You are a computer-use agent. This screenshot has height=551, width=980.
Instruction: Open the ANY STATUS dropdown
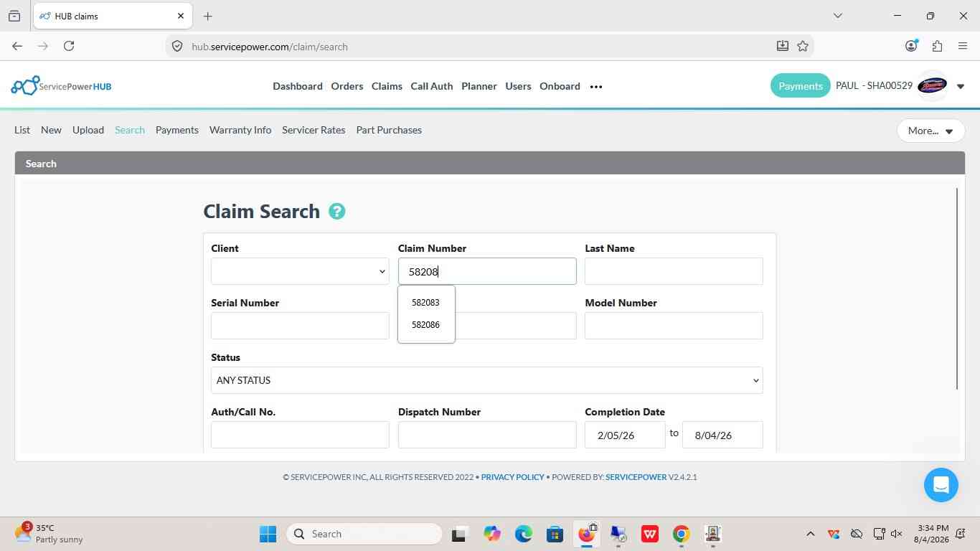click(486, 380)
